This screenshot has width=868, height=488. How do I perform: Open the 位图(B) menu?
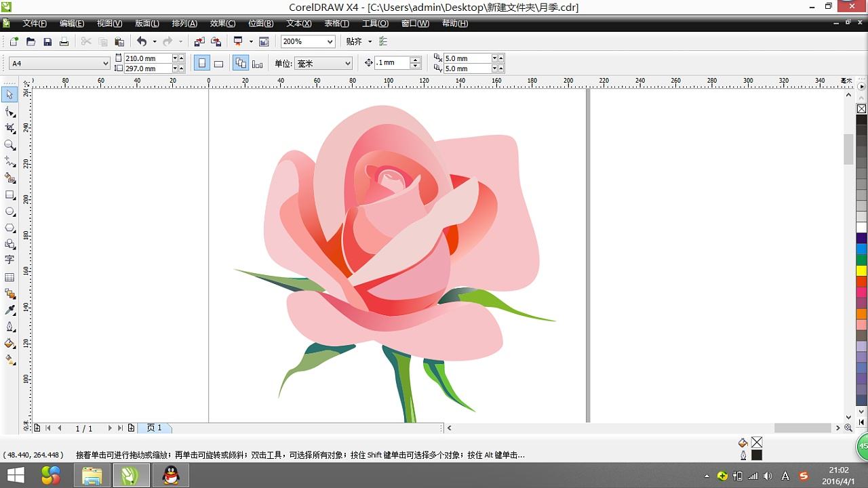260,23
